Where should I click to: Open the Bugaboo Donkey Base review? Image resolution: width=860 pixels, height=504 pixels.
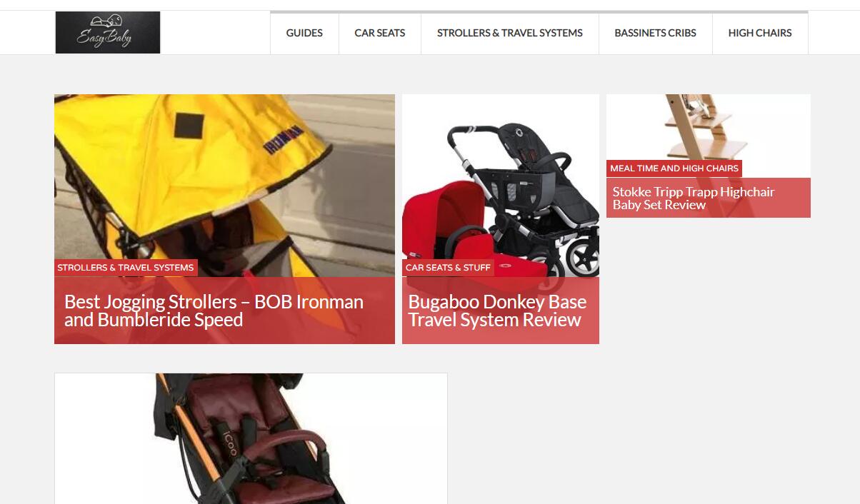(x=497, y=311)
